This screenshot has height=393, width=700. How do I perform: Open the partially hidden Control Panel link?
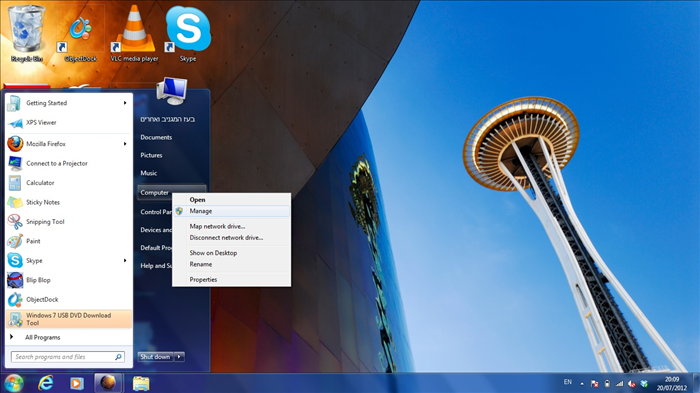click(x=155, y=212)
